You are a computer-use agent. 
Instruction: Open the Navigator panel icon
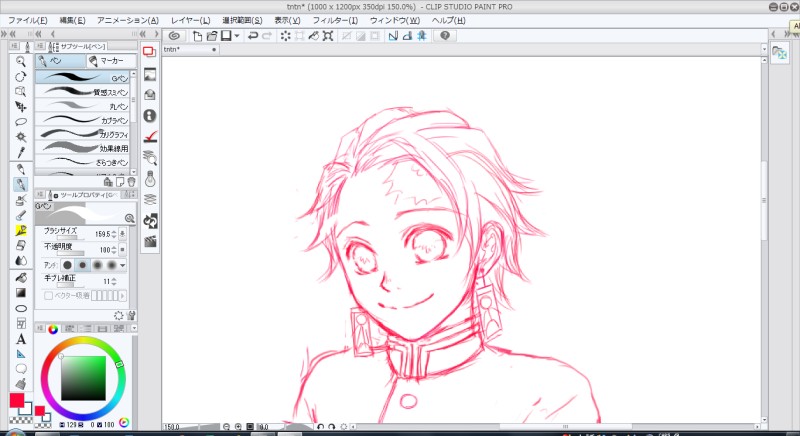[x=149, y=74]
